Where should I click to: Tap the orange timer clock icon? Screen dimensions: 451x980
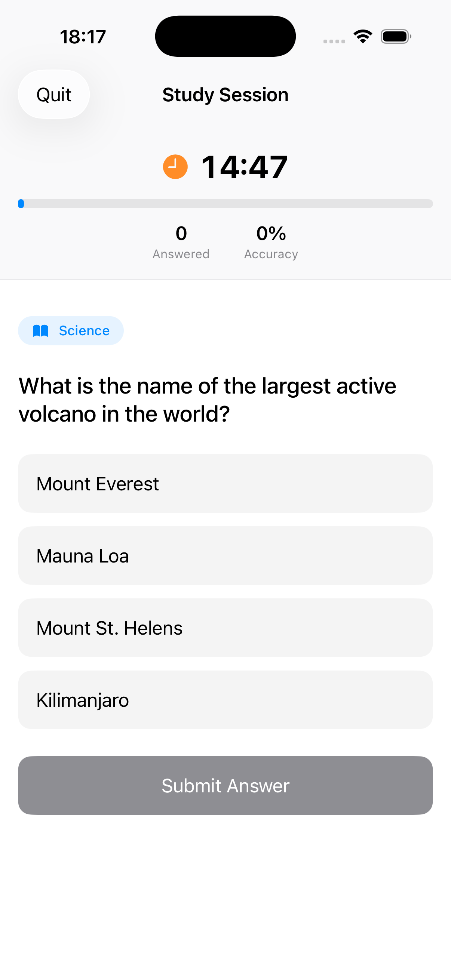175,167
